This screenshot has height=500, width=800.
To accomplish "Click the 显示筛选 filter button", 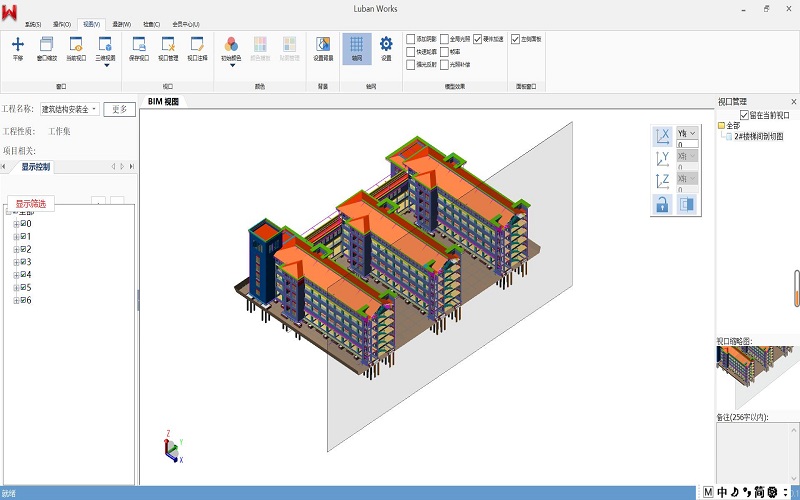I will click(31, 204).
